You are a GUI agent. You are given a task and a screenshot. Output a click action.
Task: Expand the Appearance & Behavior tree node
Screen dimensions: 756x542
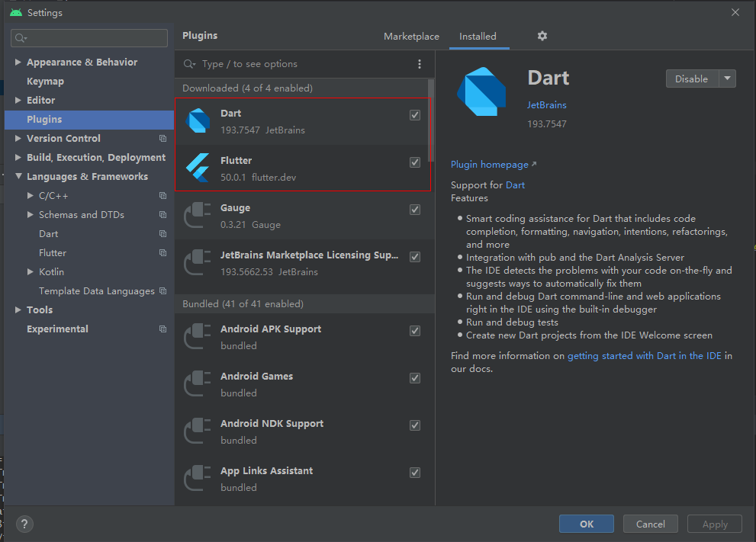coord(19,63)
